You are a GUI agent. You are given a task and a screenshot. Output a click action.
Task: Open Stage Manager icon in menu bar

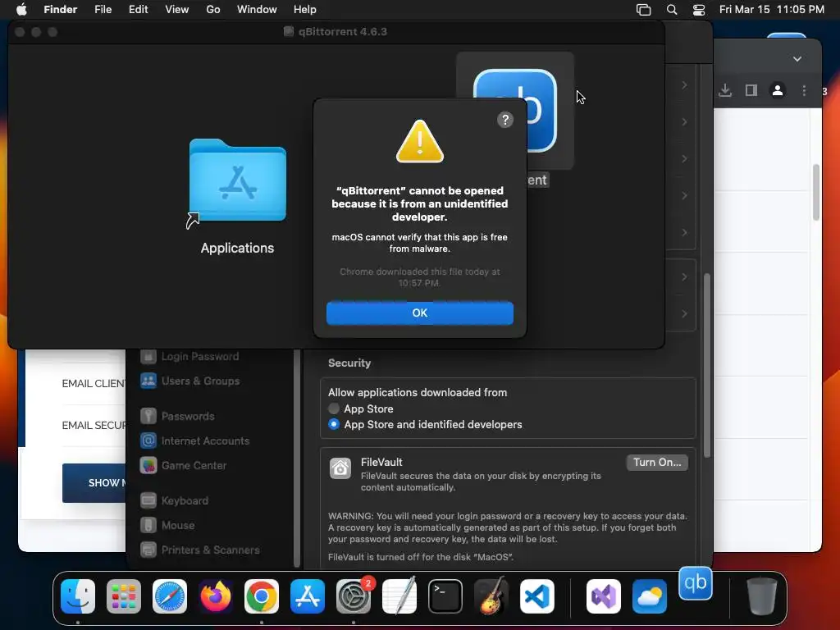tap(643, 10)
